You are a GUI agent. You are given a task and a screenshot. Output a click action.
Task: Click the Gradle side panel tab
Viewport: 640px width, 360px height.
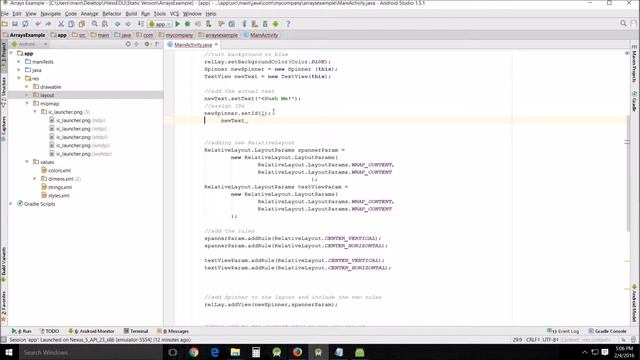pyautogui.click(x=634, y=102)
